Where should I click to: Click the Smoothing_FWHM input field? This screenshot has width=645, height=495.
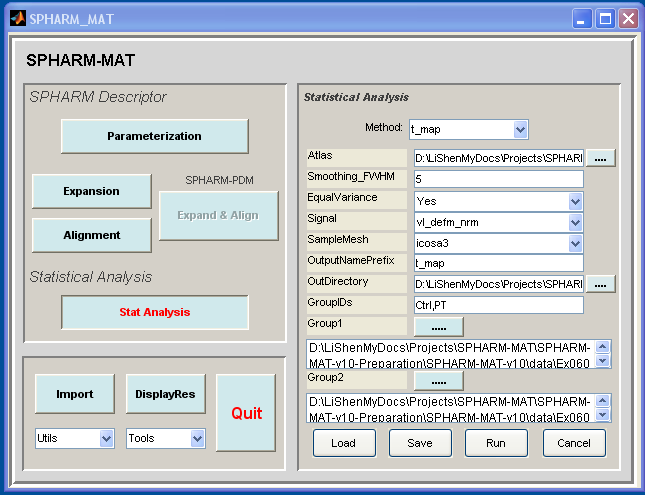pyautogui.click(x=499, y=179)
